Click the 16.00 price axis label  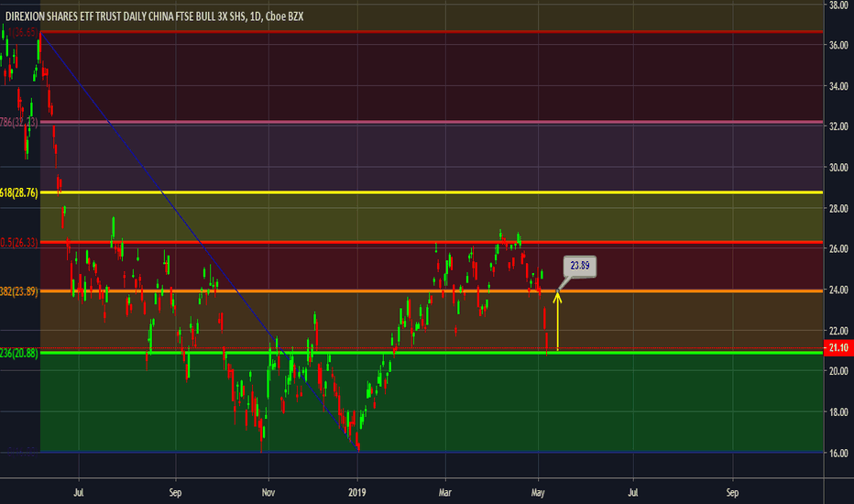click(x=838, y=454)
